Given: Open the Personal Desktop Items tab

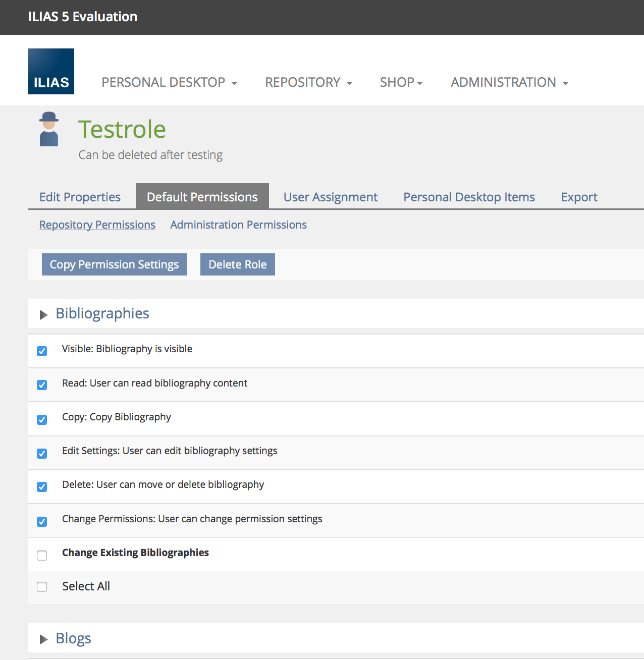Looking at the screenshot, I should (x=469, y=197).
